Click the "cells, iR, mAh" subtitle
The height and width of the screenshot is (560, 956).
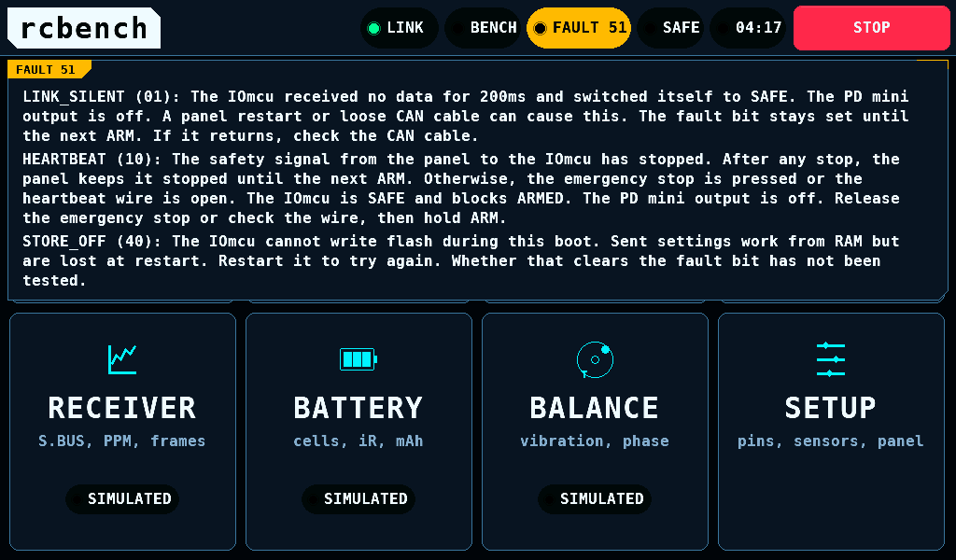click(x=358, y=441)
